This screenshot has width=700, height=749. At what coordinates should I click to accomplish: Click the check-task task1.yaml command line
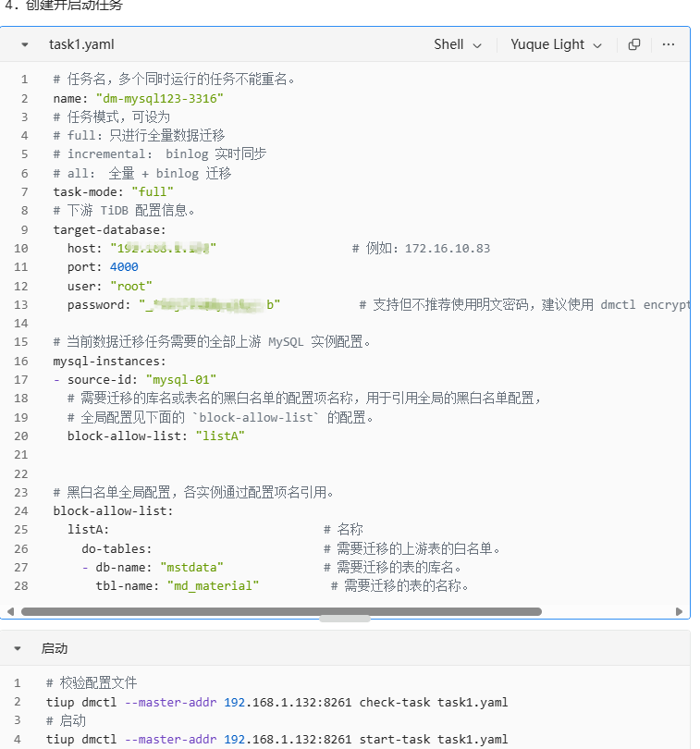(277, 702)
